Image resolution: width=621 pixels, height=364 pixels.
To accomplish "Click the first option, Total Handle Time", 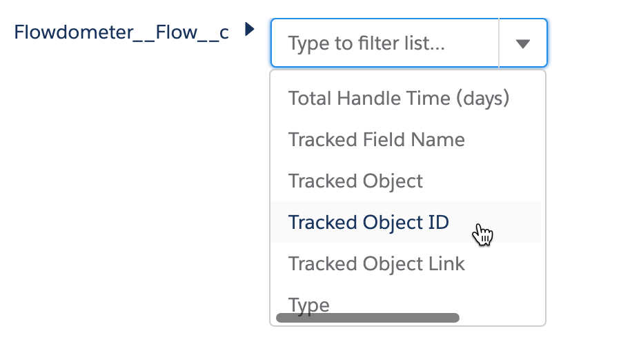I will click(399, 99).
